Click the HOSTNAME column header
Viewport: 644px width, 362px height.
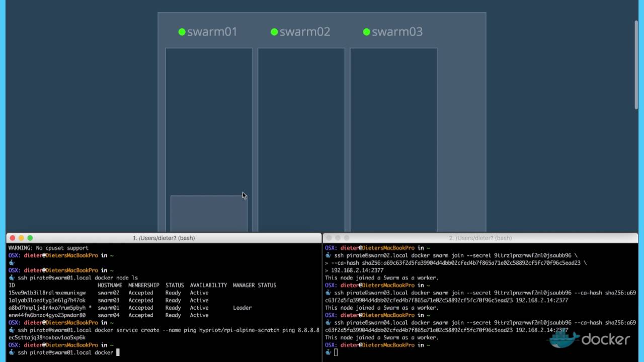(x=110, y=285)
